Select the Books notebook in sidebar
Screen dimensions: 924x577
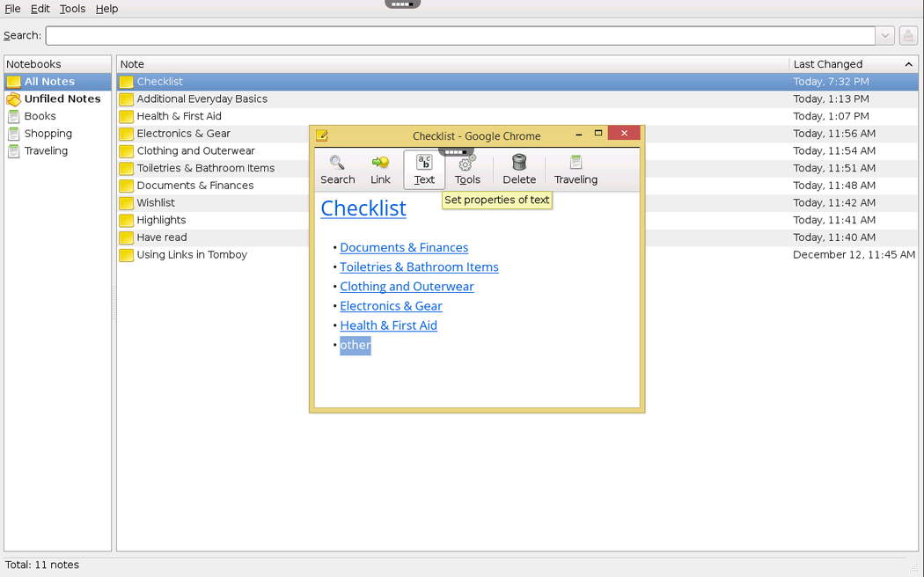(x=40, y=116)
